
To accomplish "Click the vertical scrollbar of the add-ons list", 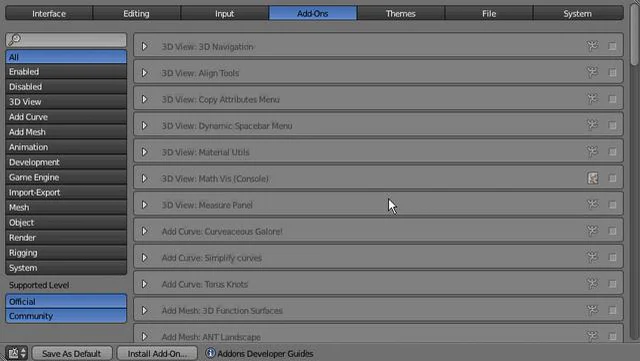I will pos(634,35).
